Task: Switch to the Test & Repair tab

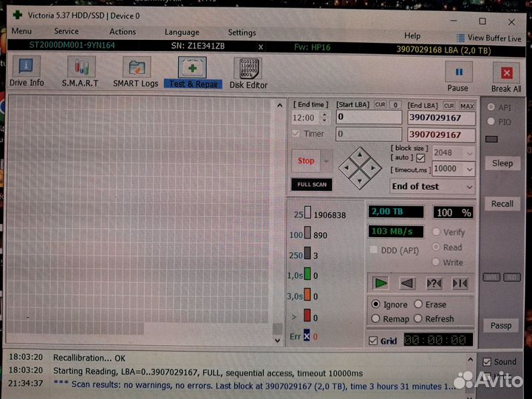Action: point(193,72)
